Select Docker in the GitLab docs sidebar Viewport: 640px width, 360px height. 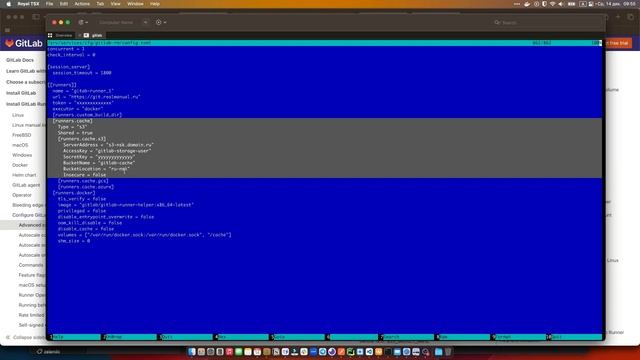tap(20, 165)
